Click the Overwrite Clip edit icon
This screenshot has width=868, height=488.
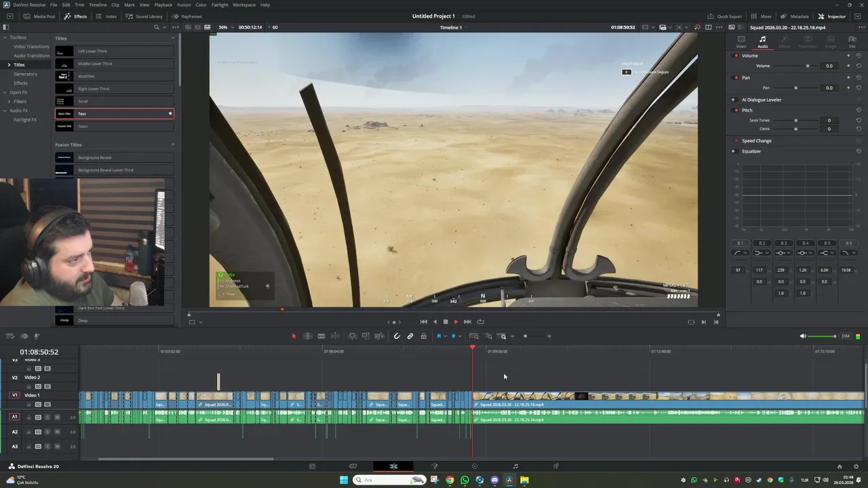(x=366, y=336)
